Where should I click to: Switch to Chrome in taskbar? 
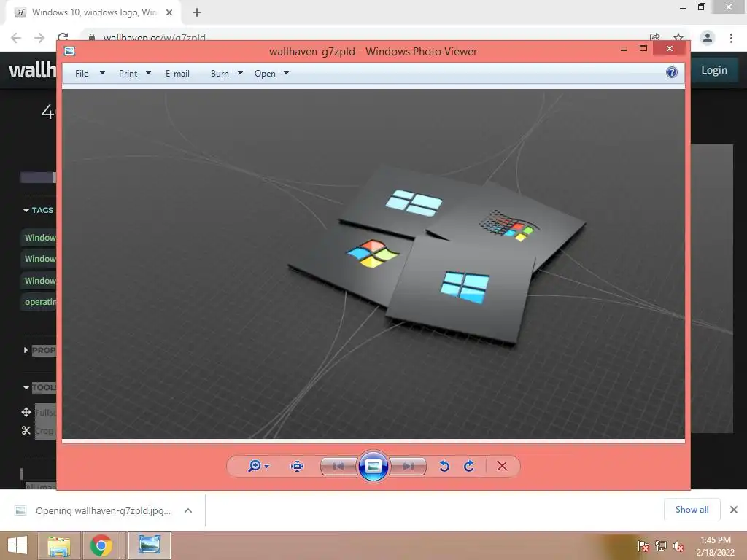[x=101, y=545]
